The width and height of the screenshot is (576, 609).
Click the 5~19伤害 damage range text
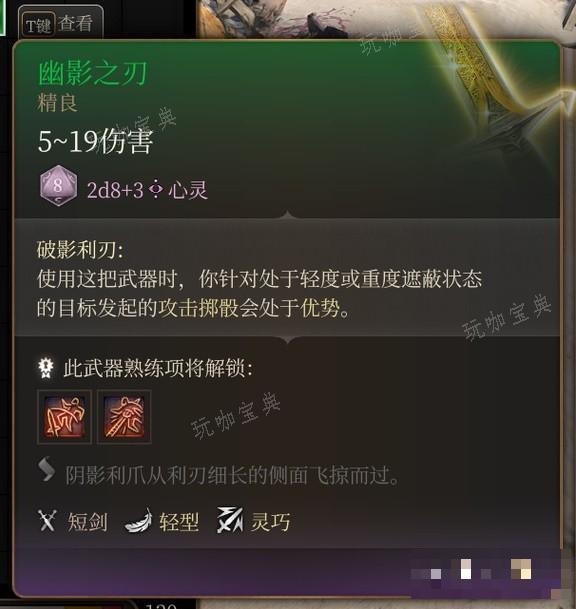pos(96,141)
